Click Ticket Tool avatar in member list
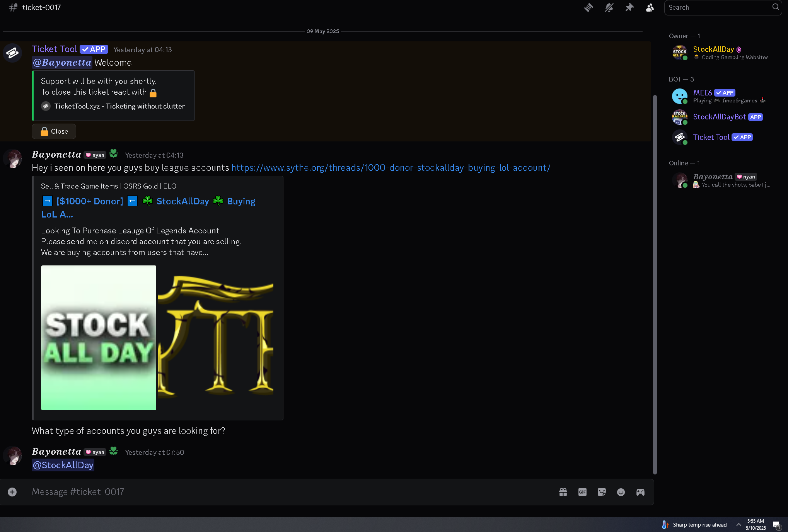This screenshot has height=532, width=788. click(x=679, y=137)
